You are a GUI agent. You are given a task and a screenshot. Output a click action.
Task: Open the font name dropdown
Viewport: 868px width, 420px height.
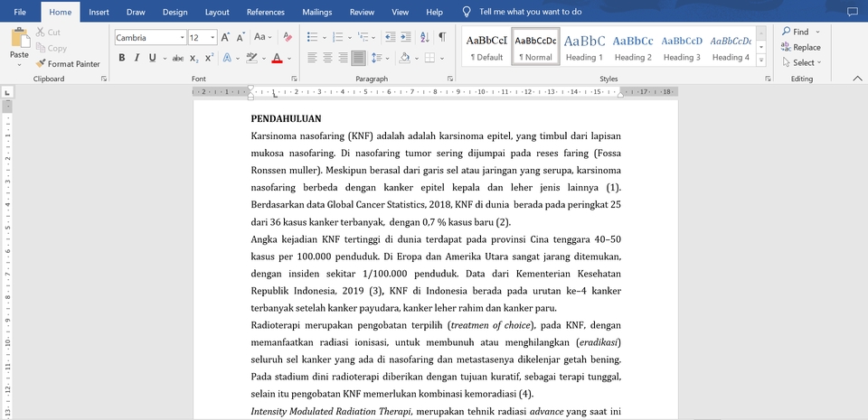click(182, 38)
